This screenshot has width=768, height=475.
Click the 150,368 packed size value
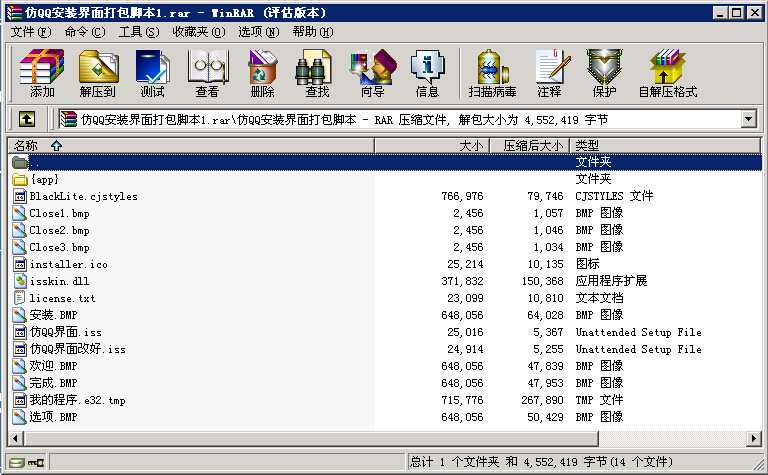coord(542,281)
